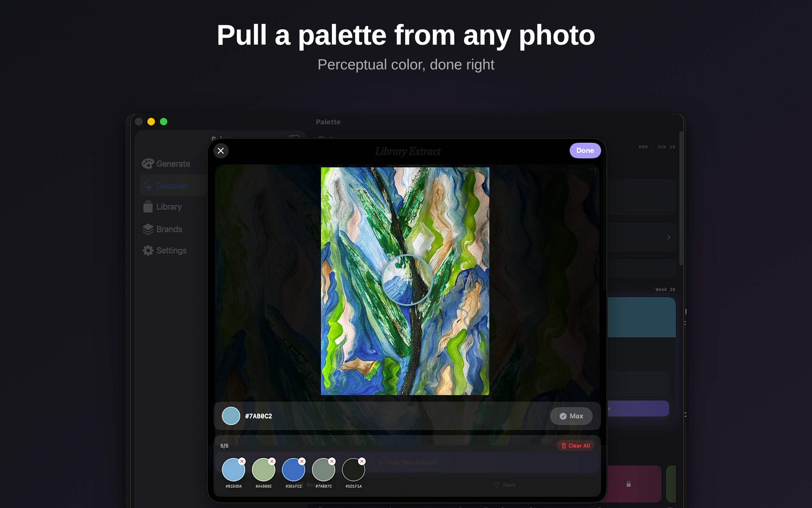Click the green zoom window button
This screenshot has height=508, width=812.
point(164,122)
